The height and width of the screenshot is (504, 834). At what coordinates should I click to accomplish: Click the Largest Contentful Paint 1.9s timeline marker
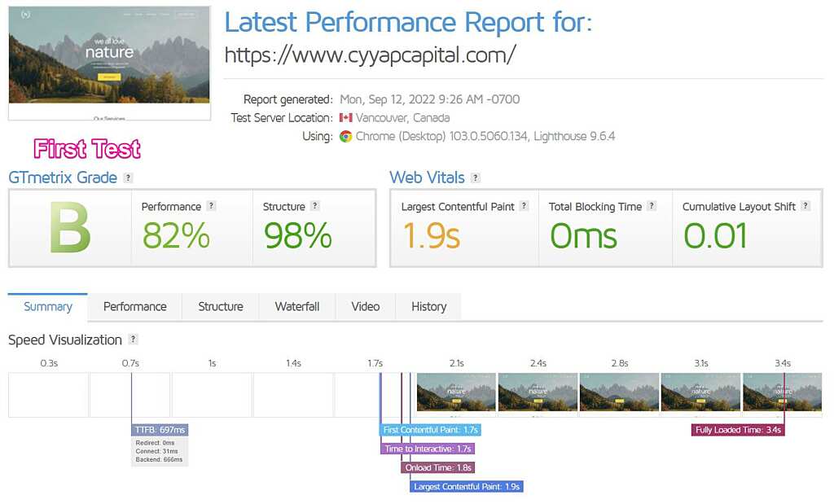click(467, 486)
